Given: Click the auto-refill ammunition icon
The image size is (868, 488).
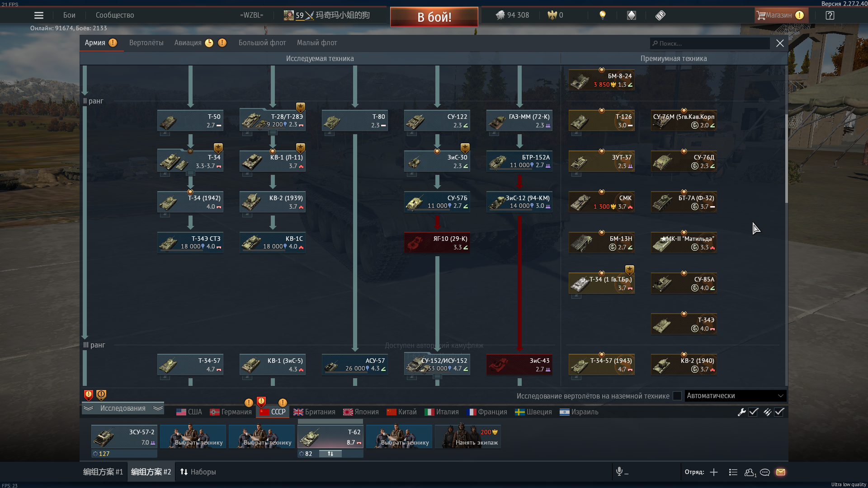Looking at the screenshot, I should click(x=767, y=412).
